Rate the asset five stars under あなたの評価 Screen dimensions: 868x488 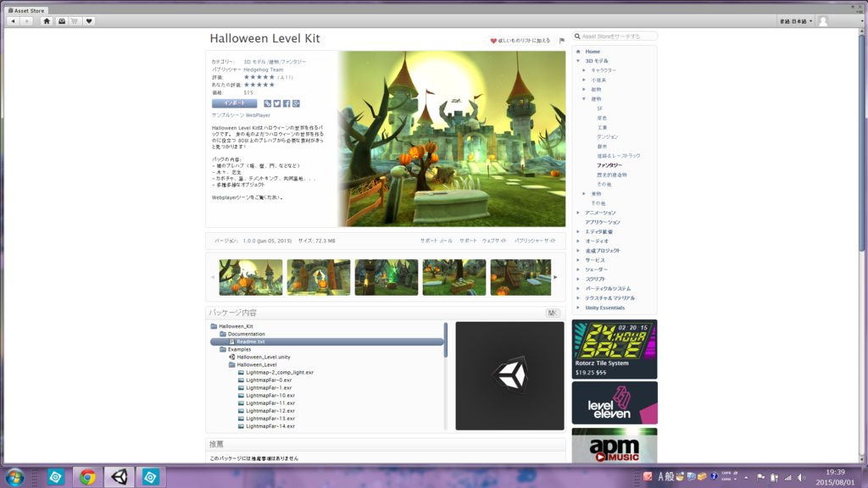[273, 85]
